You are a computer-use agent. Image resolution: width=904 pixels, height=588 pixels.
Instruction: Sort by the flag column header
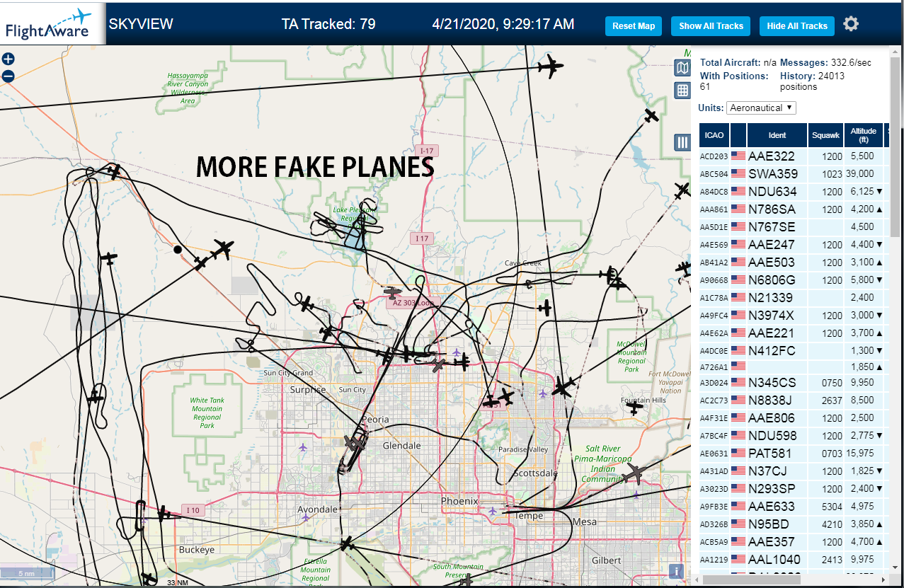[738, 135]
